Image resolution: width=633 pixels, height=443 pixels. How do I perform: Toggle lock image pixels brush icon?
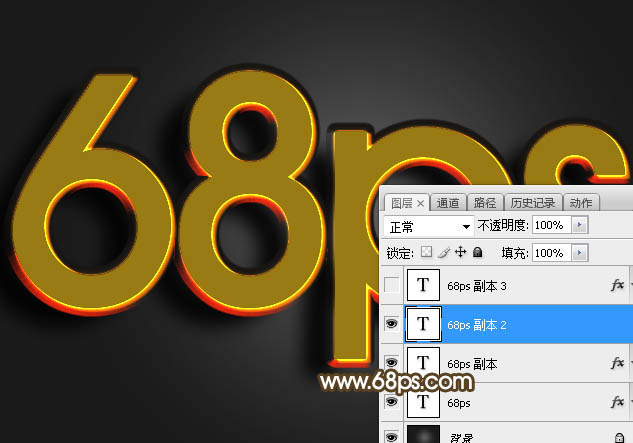point(444,253)
